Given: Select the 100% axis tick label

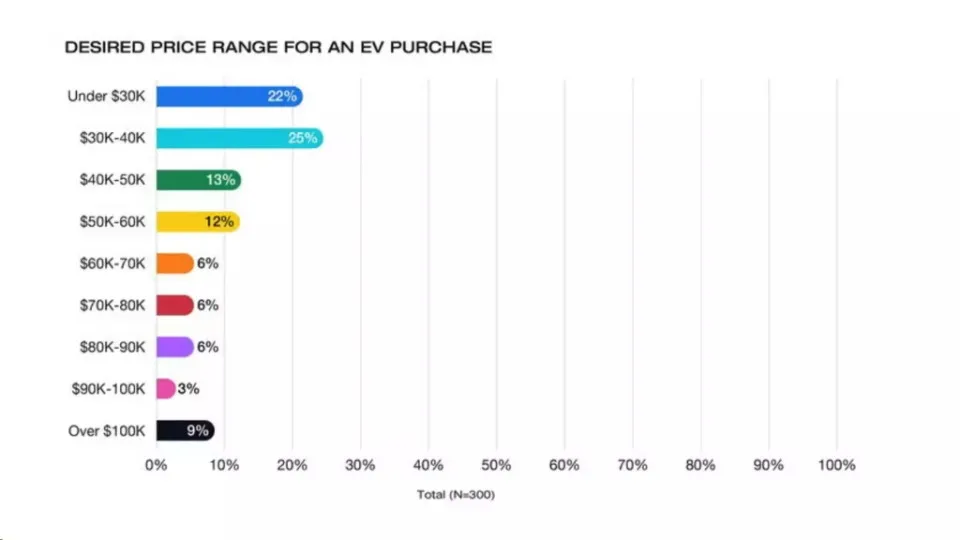Looking at the screenshot, I should (x=836, y=465).
